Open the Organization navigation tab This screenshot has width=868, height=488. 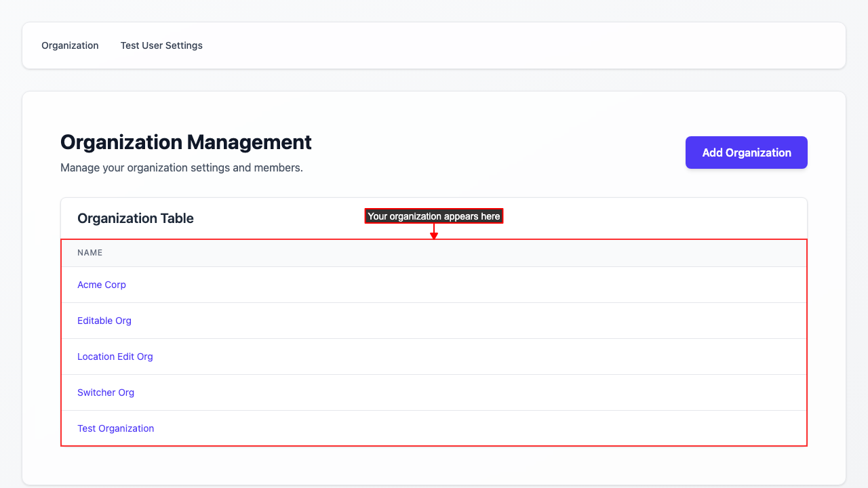(x=70, y=45)
